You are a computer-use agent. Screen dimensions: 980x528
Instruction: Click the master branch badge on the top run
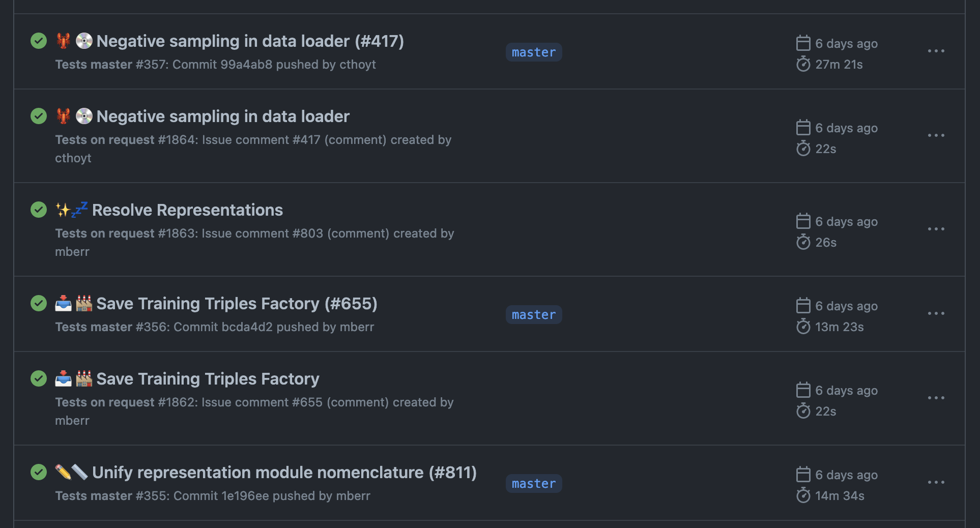(x=533, y=52)
